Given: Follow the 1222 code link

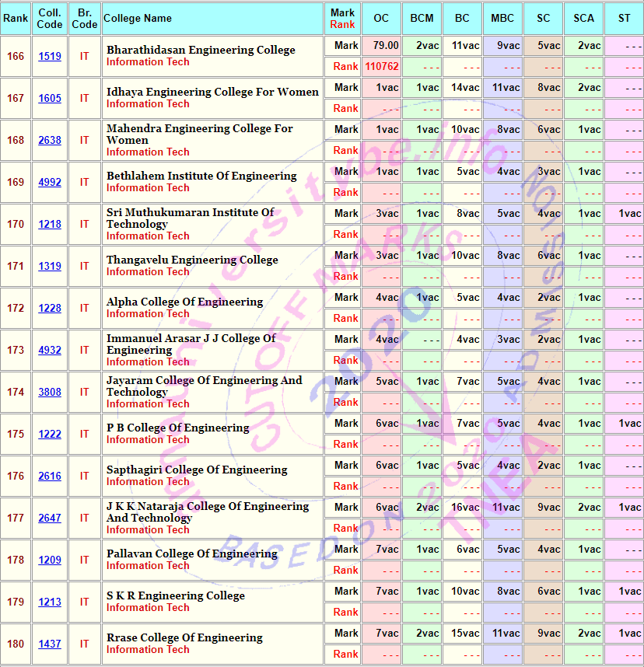Looking at the screenshot, I should click(x=50, y=434).
